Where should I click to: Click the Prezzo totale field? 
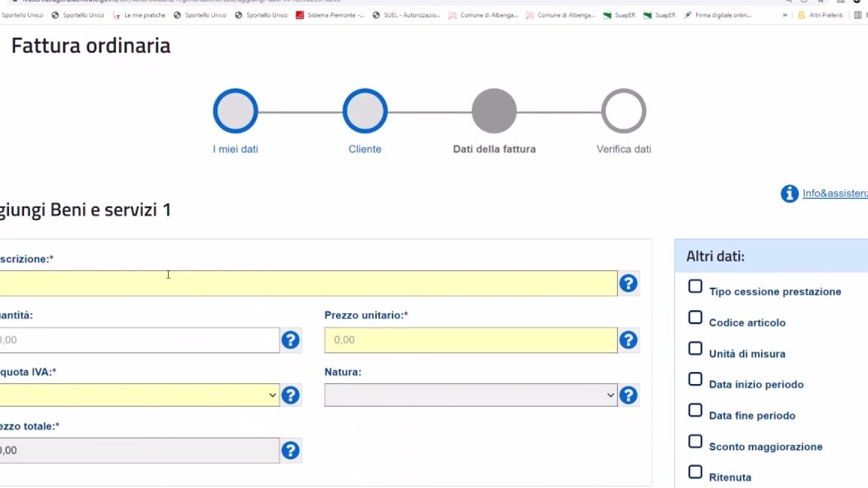coord(139,450)
